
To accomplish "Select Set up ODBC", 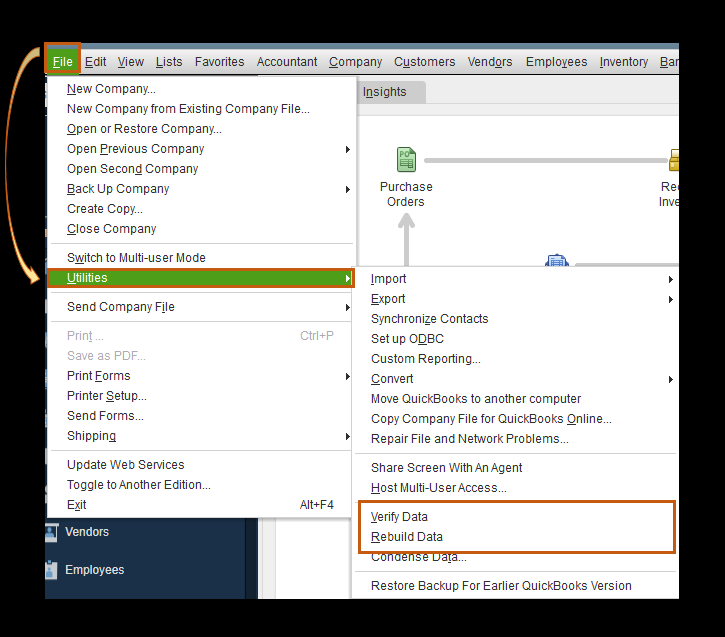I will click(516, 339).
